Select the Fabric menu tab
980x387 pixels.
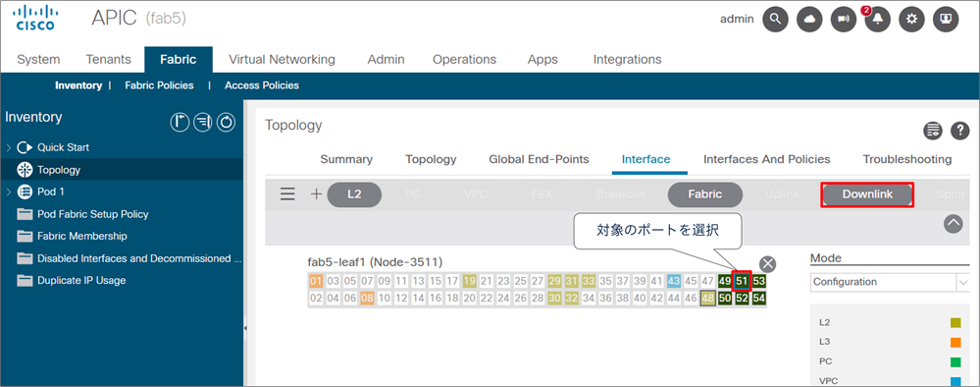pos(179,60)
